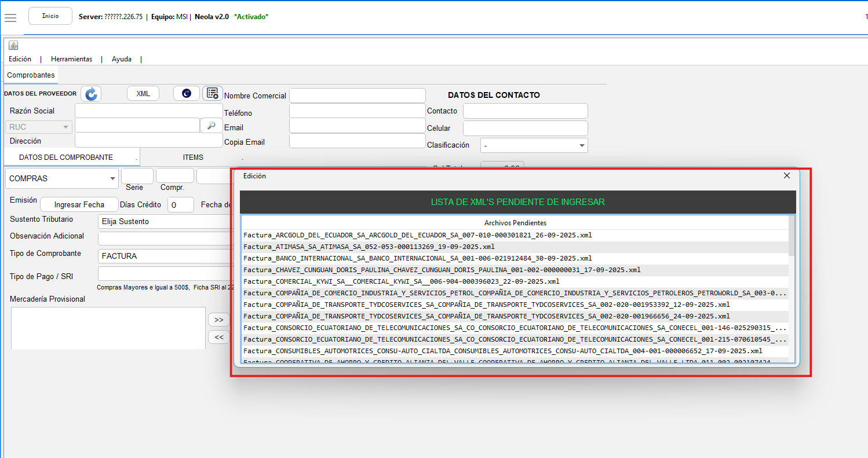The width and height of the screenshot is (868, 458).
Task: Click the list-add pending XML icon
Action: point(212,93)
